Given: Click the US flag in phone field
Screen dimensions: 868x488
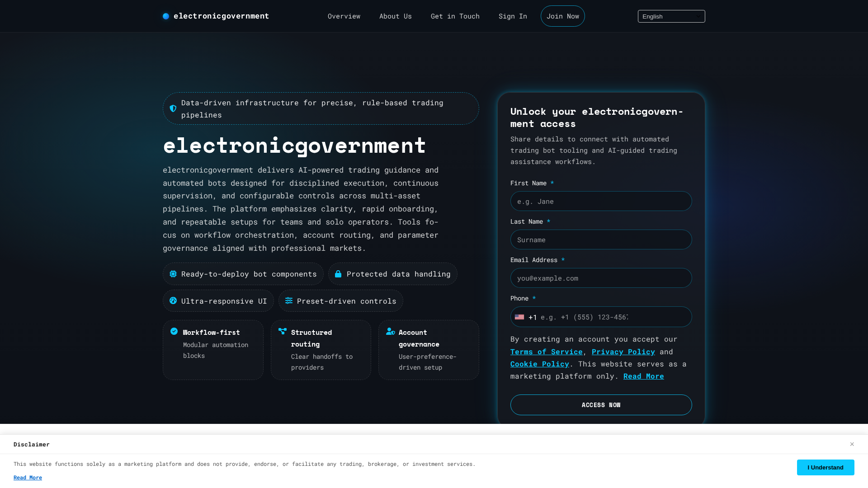Looking at the screenshot, I should [x=519, y=317].
